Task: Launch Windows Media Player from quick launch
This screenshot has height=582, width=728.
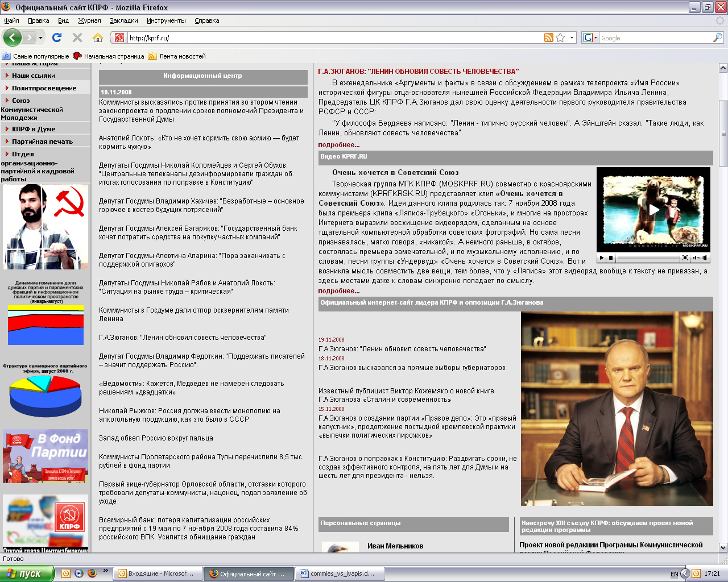Action: pyautogui.click(x=79, y=573)
